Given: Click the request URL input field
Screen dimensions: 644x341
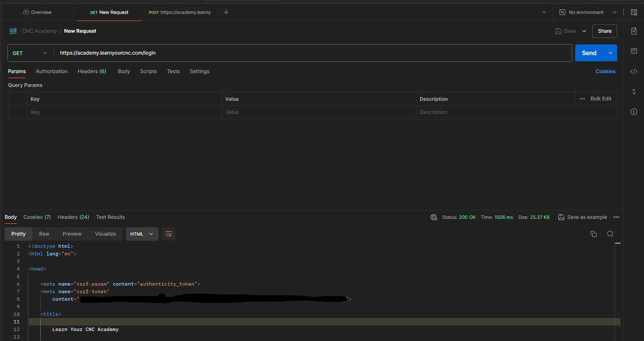Looking at the screenshot, I should pyautogui.click(x=280, y=53).
